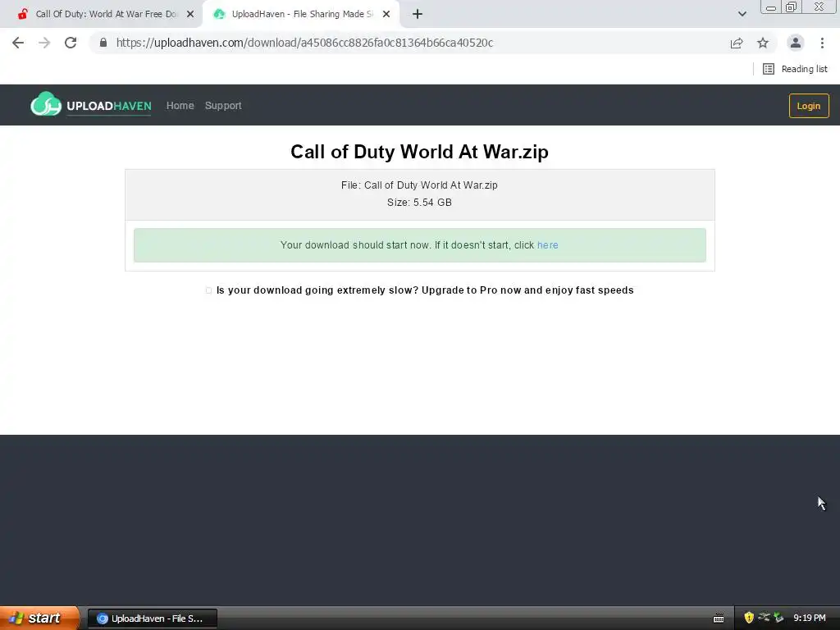Open the Support nav link
Viewport: 840px width, 630px height.
tap(223, 106)
